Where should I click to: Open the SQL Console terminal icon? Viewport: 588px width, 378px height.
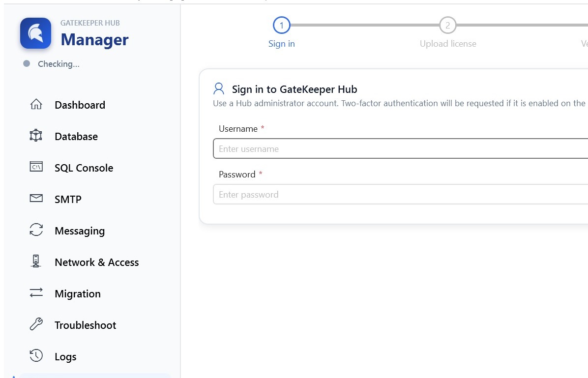pos(36,167)
